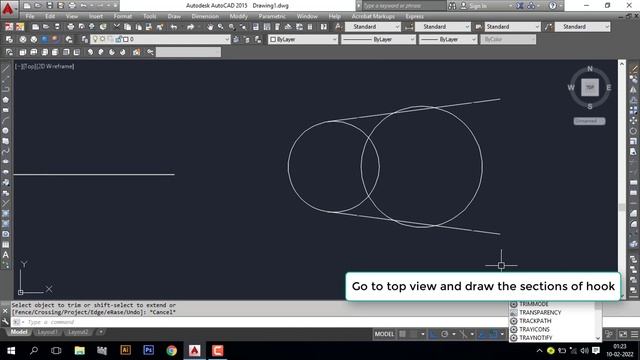Toggle 2D object snap on status bar
Image resolution: width=640 pixels, height=360 pixels.
click(x=494, y=334)
